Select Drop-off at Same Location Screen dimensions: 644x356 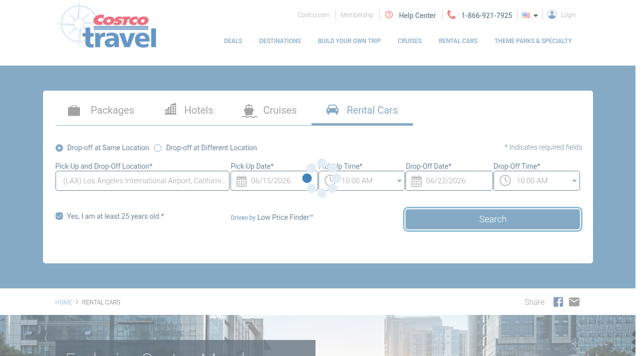coord(59,148)
